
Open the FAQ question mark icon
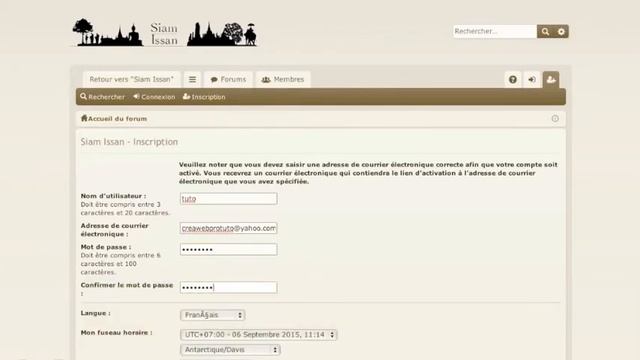[x=513, y=80]
